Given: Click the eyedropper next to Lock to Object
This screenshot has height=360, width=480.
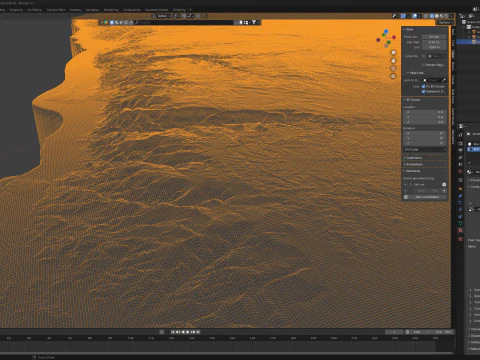Looking at the screenshot, I should coord(444,80).
